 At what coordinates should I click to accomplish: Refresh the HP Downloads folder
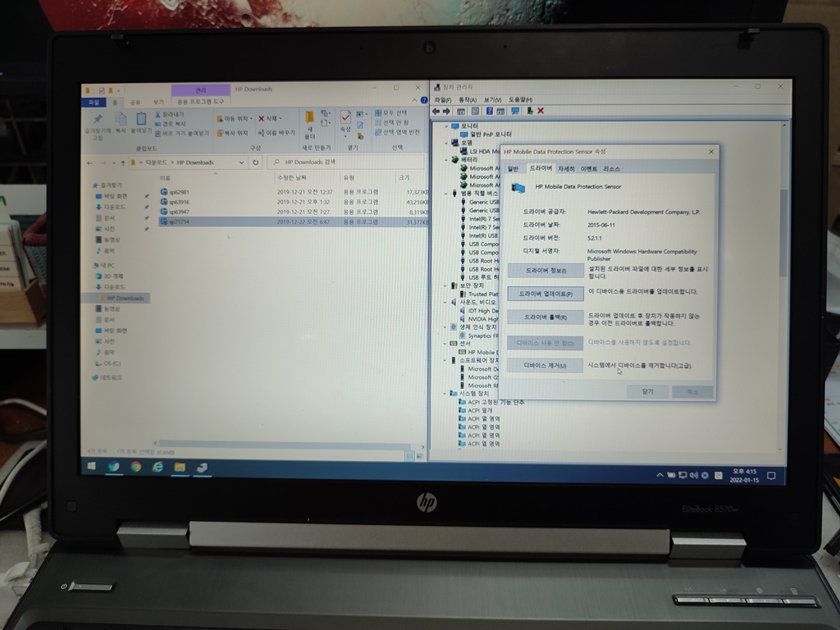click(x=256, y=162)
